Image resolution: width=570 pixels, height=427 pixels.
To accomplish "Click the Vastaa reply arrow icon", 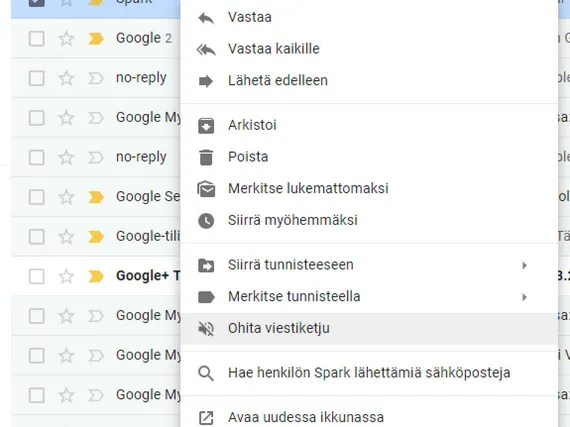I will click(206, 18).
